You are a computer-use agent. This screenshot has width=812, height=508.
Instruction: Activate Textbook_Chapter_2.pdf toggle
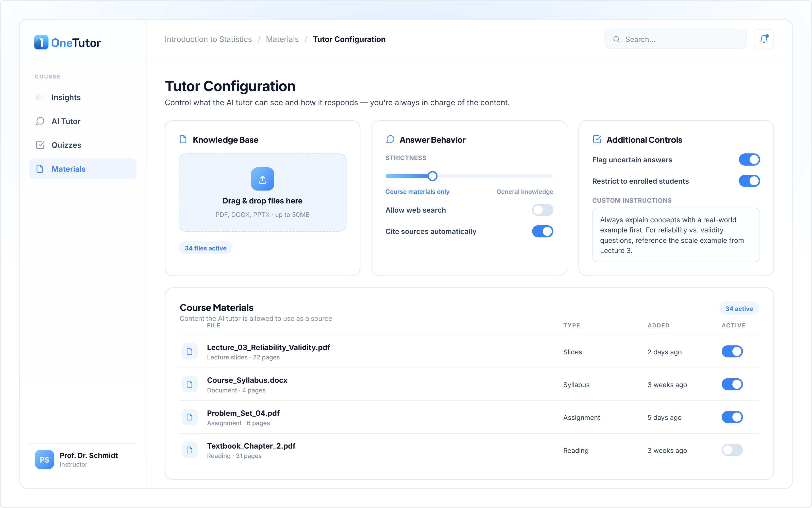point(732,450)
